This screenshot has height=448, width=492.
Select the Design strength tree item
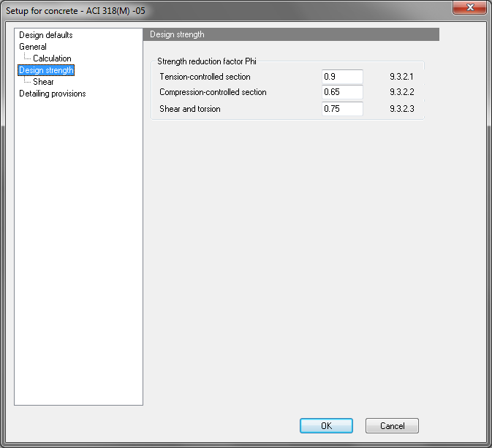[x=47, y=70]
